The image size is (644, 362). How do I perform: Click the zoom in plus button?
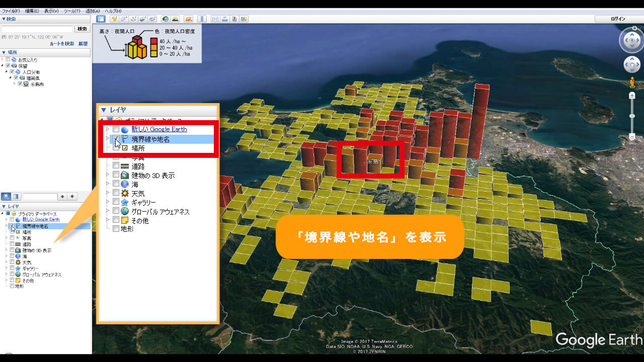632,96
